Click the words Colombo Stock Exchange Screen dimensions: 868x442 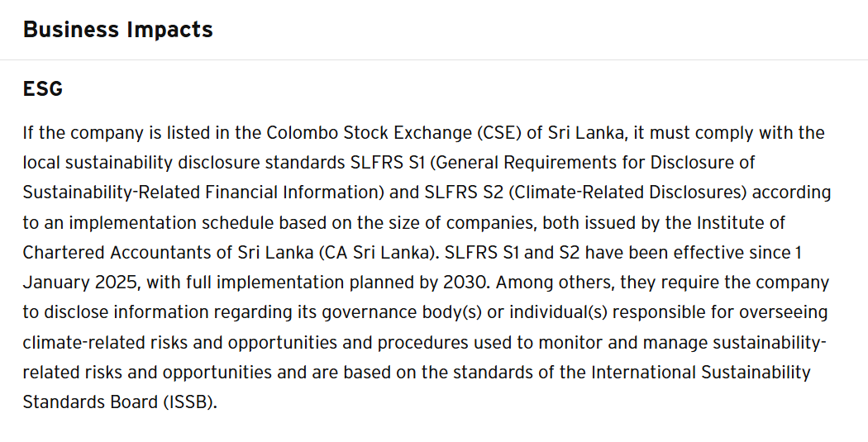click(368, 133)
